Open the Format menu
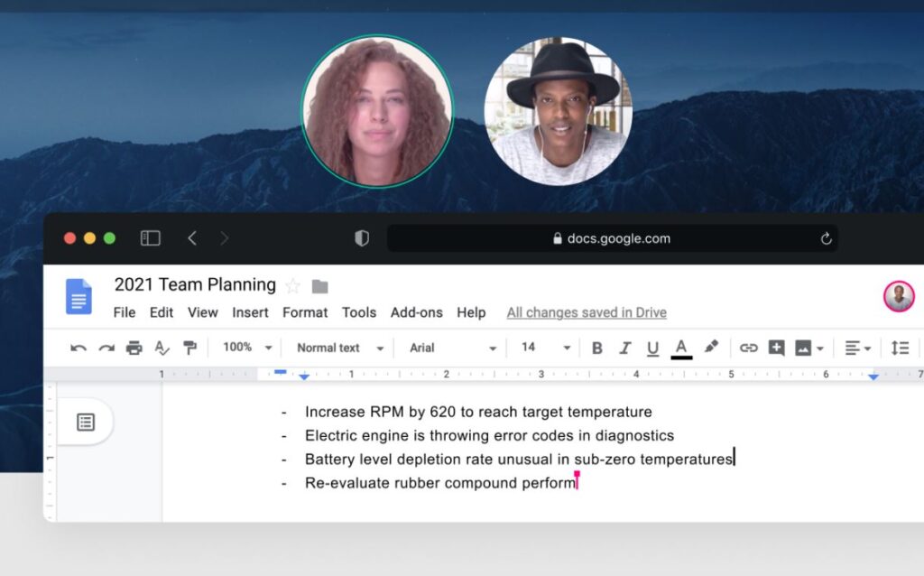924x576 pixels. [305, 312]
